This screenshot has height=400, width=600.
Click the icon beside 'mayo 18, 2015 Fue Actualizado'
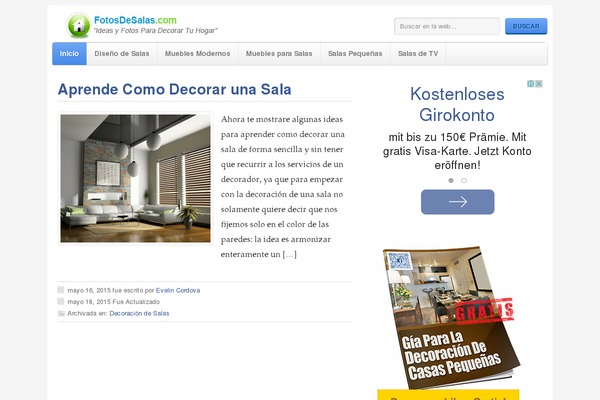click(61, 301)
